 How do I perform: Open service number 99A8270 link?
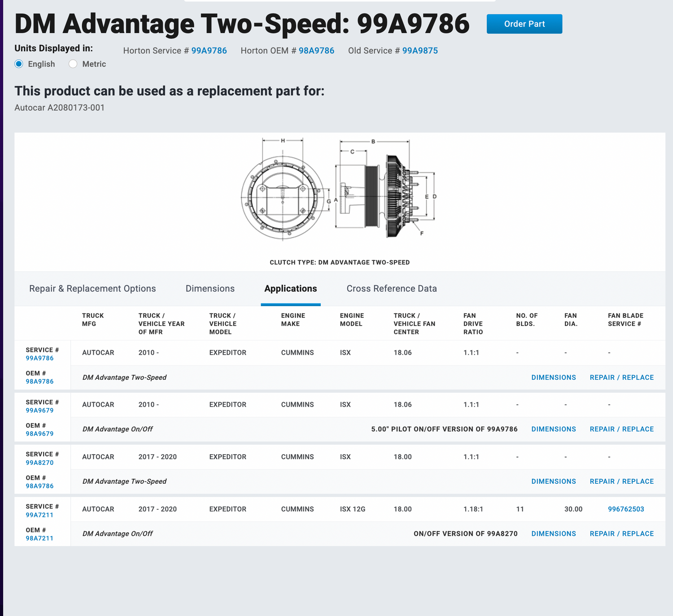pyautogui.click(x=39, y=463)
